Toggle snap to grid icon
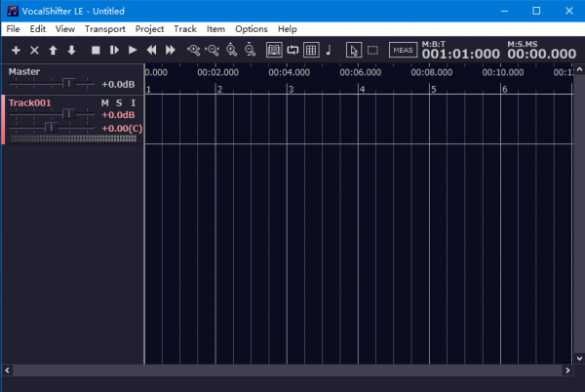The height and width of the screenshot is (392, 585). click(311, 50)
